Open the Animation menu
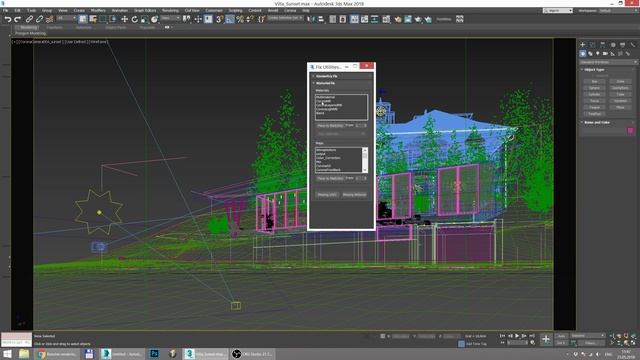Image resolution: width=640 pixels, height=360 pixels. [x=120, y=10]
